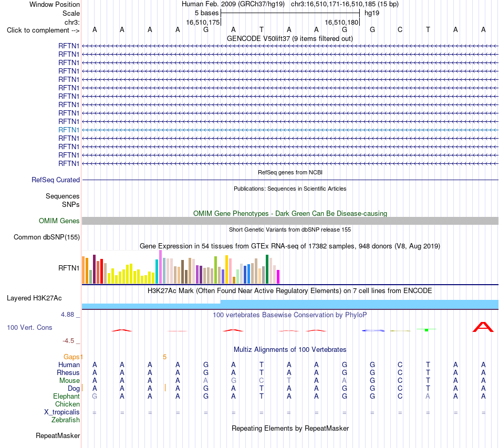Click the tall violet bar in the GTEx chart
Screen dimensions: 499x448
click(160, 267)
